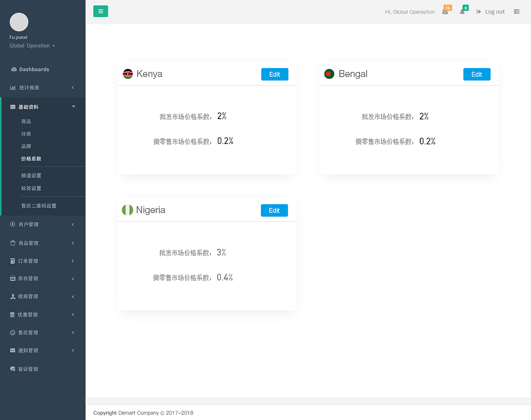Select 价格系数 submenu item
The height and width of the screenshot is (420, 531).
(x=31, y=159)
